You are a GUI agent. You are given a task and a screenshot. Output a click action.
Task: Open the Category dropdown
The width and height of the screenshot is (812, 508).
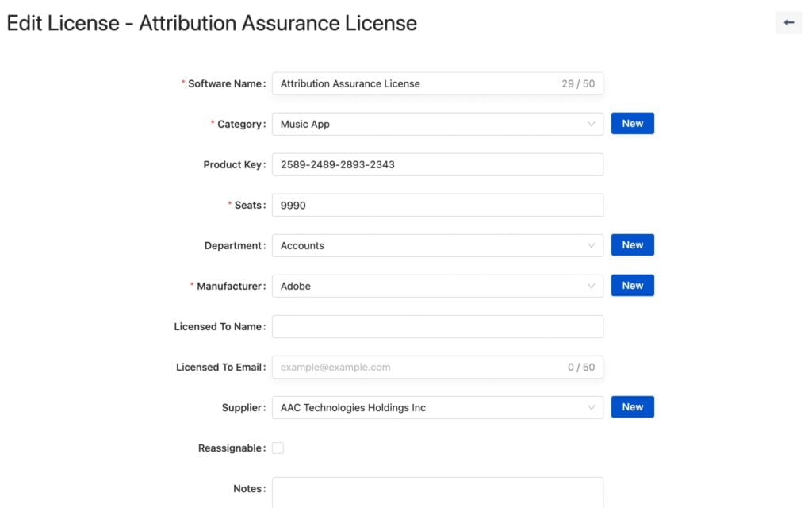point(592,124)
